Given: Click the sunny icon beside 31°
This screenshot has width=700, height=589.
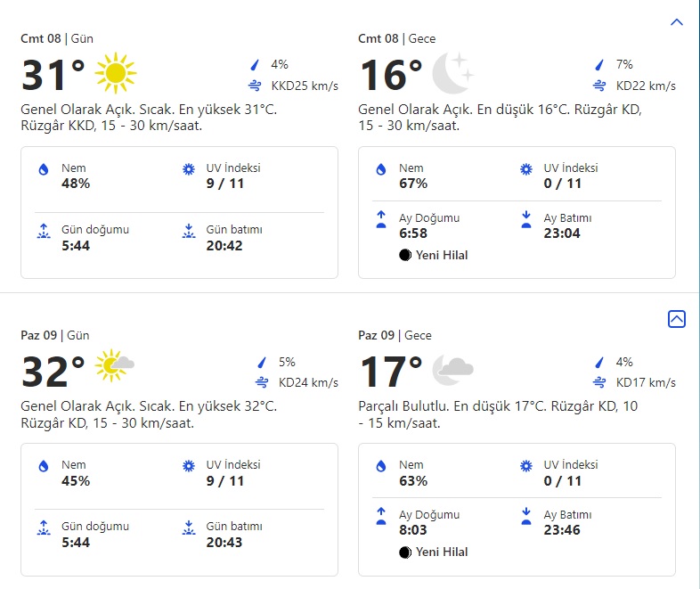Looking at the screenshot, I should tap(115, 74).
